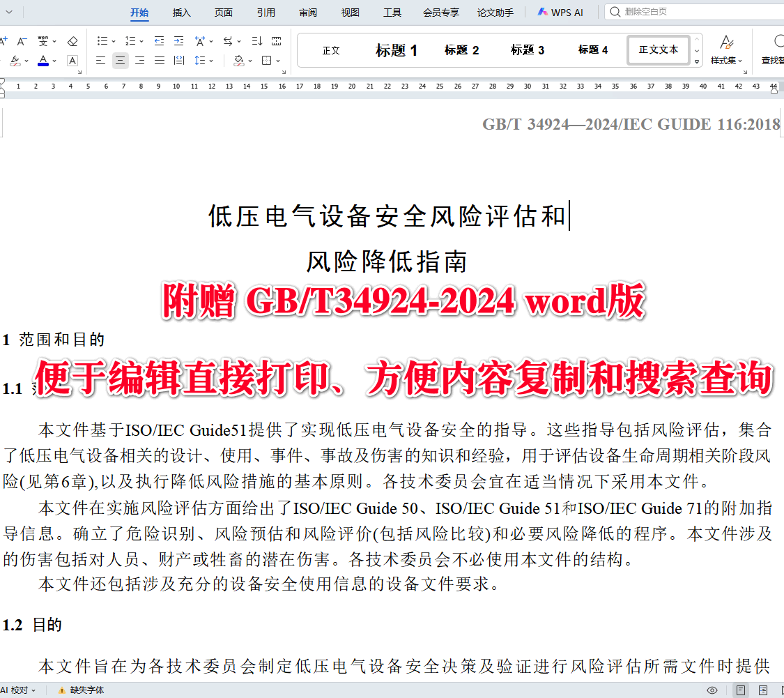Insert a bulleted list

[102, 41]
